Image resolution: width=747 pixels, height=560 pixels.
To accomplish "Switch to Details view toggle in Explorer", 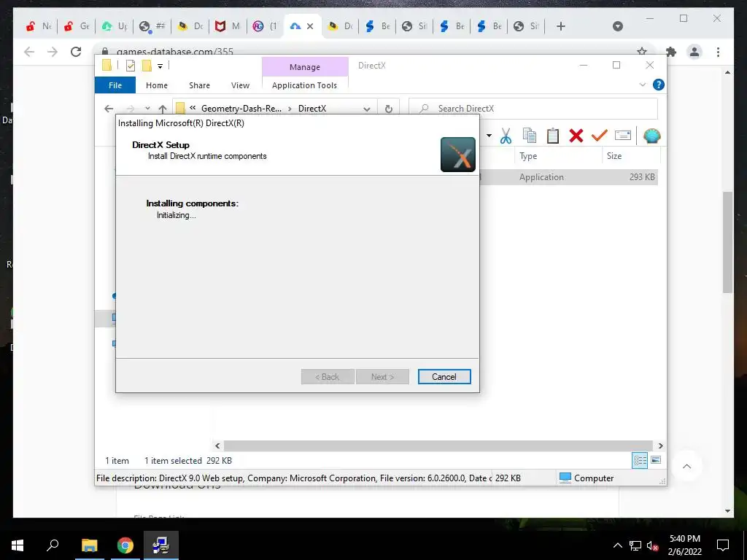I will 640,460.
